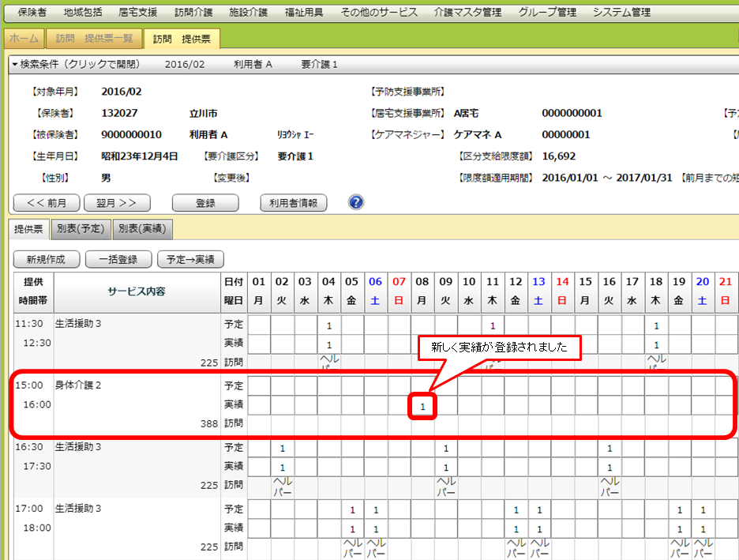Select the 別表(予定) tab
This screenshot has height=560, width=739.
pos(81,229)
